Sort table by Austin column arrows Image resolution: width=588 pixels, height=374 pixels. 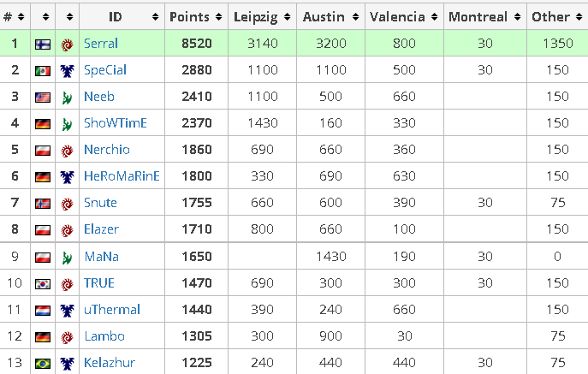(x=355, y=17)
